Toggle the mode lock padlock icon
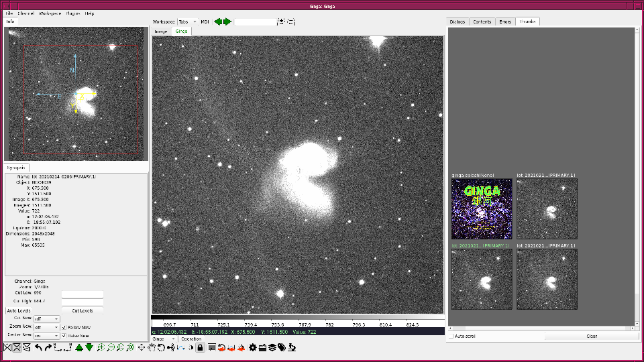644x362 pixels. (200, 347)
